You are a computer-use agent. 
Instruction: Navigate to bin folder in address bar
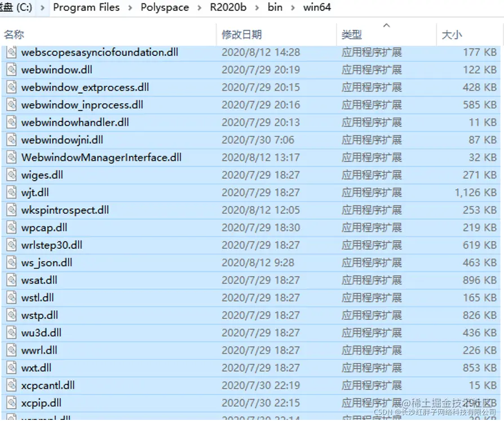pos(275,7)
